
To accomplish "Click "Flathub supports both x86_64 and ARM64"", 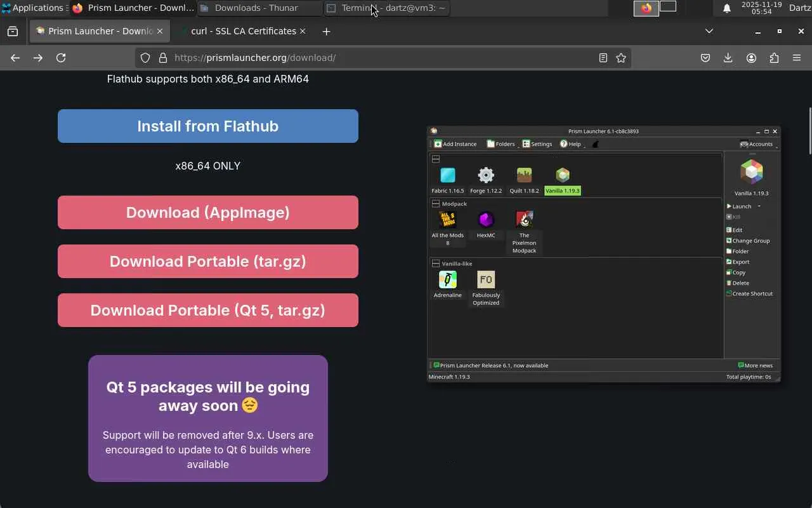I will tap(208, 79).
